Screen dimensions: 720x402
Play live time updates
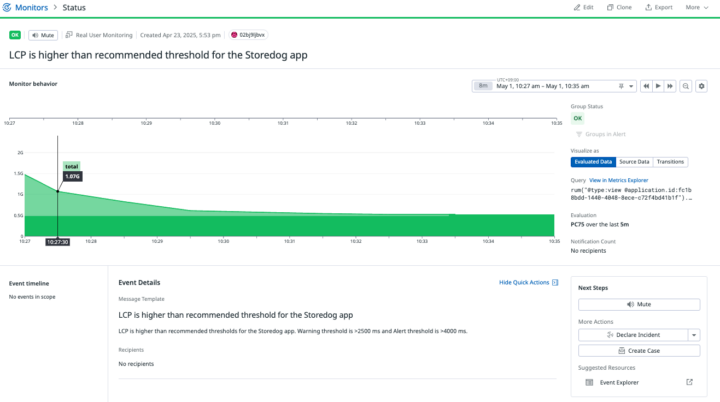(658, 86)
